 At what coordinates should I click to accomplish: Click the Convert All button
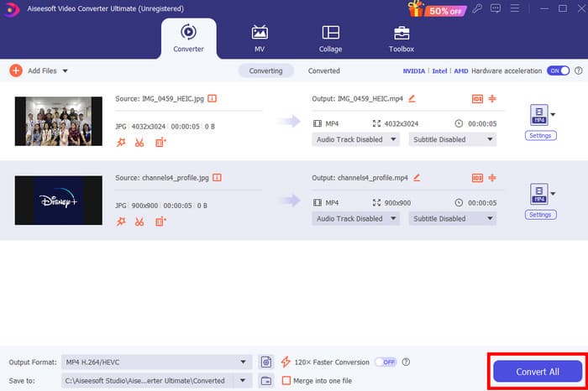(538, 371)
